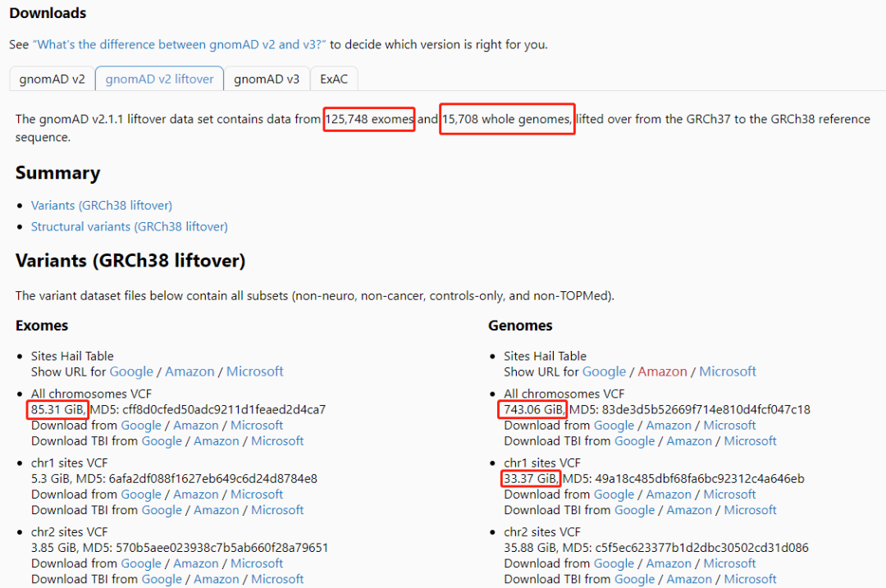Download Genomes all chromosomes VCF from Microsoft
This screenshot has width=886, height=588.
[x=729, y=426]
